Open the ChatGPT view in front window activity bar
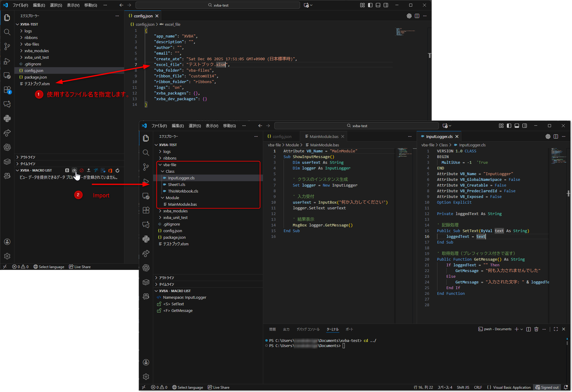This screenshot has height=392, width=572. coord(146,268)
